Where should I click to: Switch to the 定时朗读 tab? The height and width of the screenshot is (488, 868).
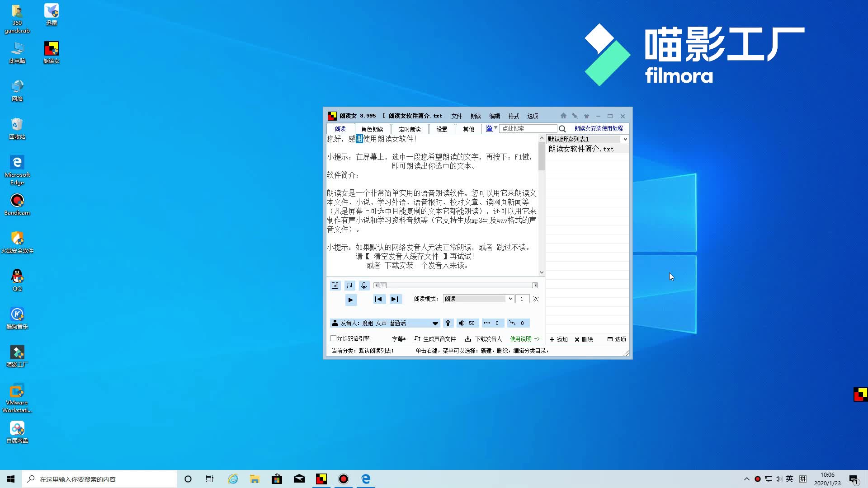pyautogui.click(x=410, y=129)
